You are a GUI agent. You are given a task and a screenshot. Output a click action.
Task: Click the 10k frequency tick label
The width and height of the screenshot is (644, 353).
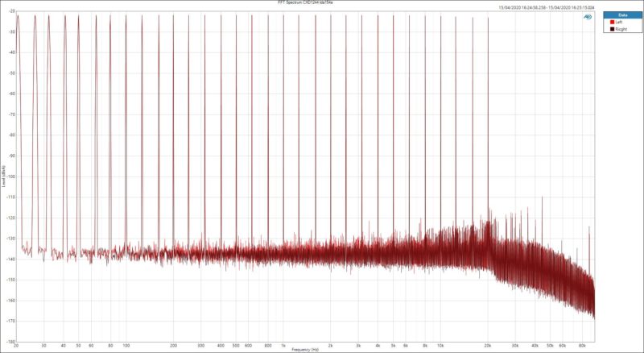click(440, 345)
